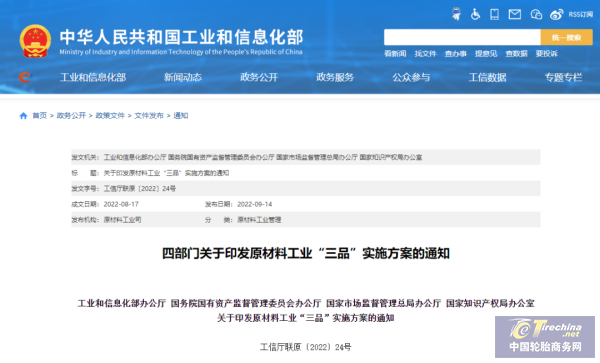Select the 政务服务 navigation item
This screenshot has width=600, height=363.
pyautogui.click(x=335, y=78)
